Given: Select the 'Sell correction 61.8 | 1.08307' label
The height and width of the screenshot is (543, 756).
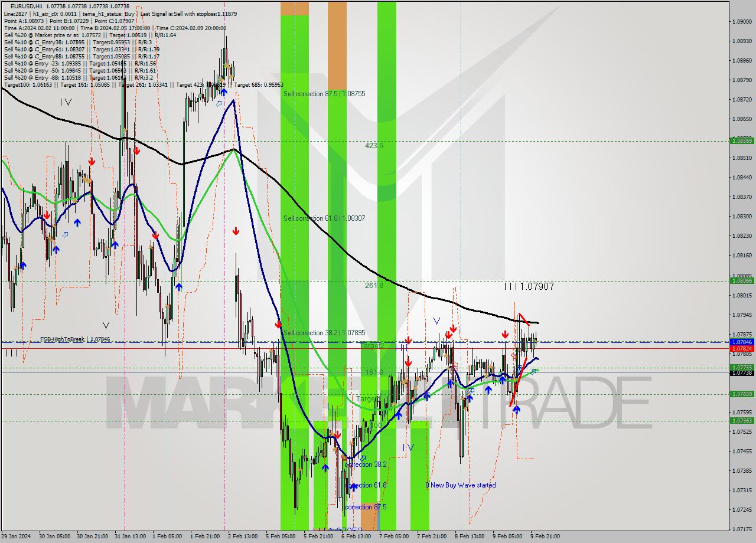Looking at the screenshot, I should click(324, 218).
